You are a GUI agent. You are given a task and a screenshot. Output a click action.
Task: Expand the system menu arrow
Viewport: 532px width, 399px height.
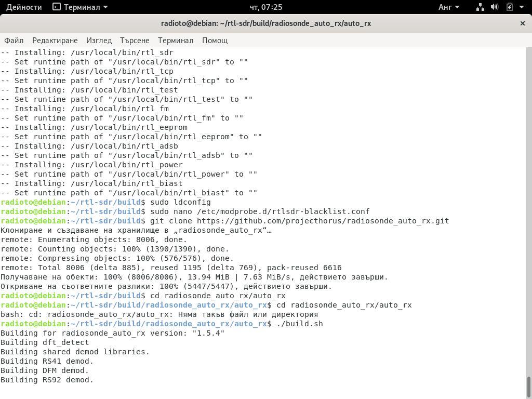(522, 7)
